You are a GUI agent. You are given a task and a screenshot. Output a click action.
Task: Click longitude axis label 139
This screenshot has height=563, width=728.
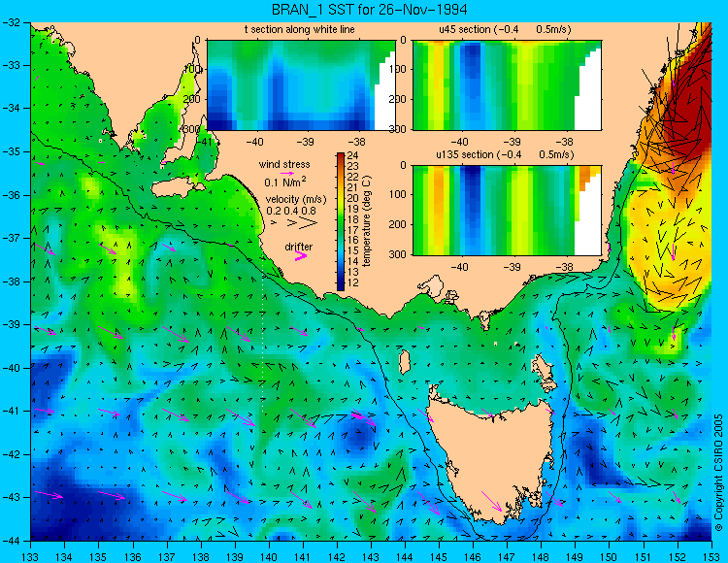click(x=235, y=557)
